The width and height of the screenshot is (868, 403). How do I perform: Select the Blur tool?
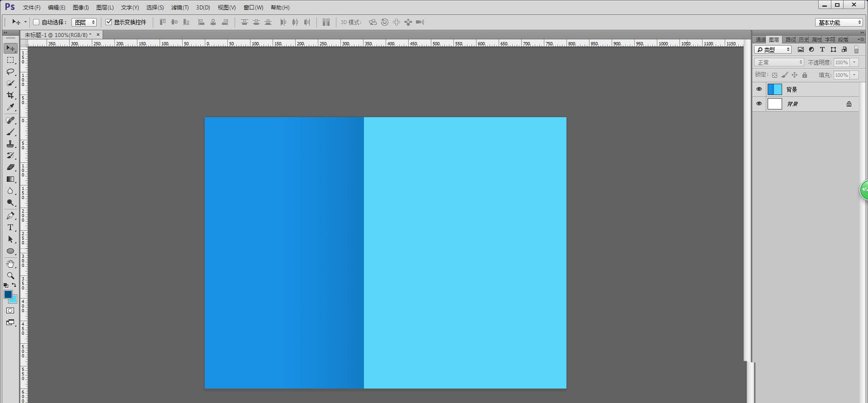coord(10,191)
